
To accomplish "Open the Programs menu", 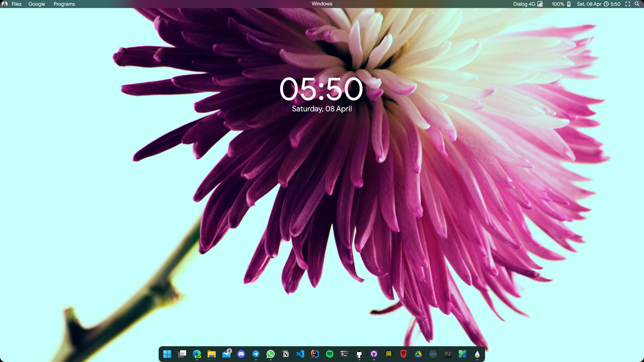I will pos(64,4).
